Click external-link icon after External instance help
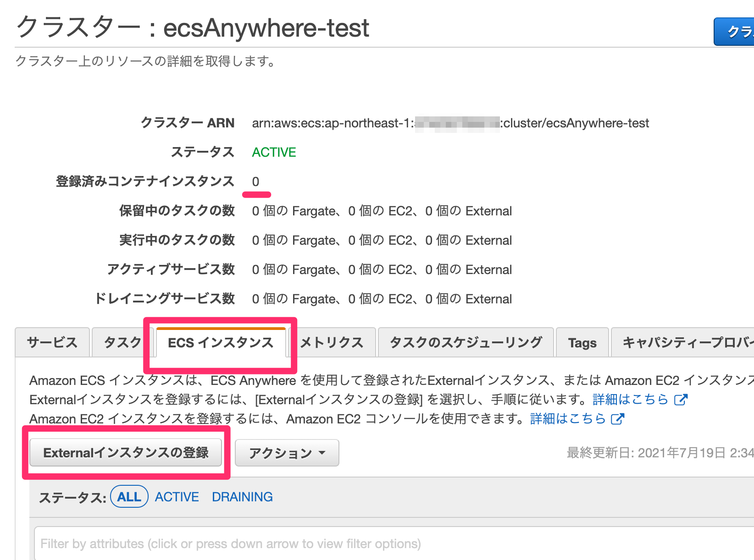Viewport: 754px width, 560px height. 681,400
